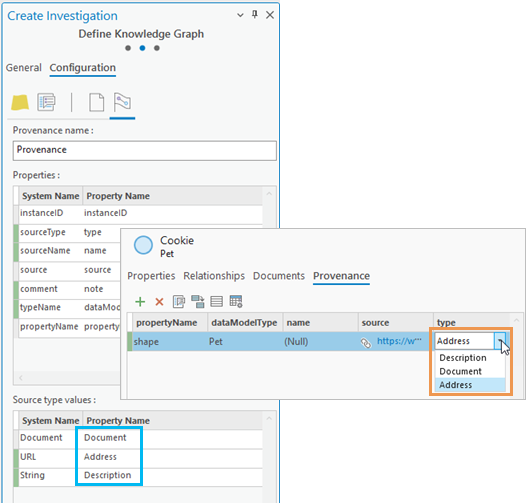
Task: Open the pane options chevron menu
Action: coord(240,15)
